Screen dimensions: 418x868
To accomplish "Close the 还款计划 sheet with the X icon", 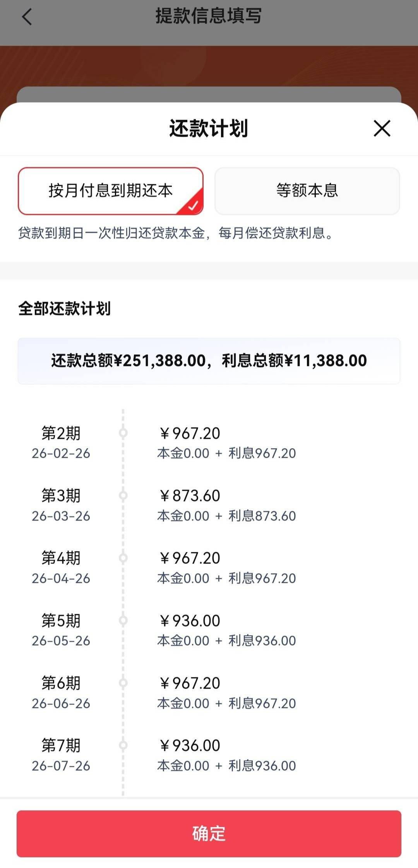I will 382,128.
